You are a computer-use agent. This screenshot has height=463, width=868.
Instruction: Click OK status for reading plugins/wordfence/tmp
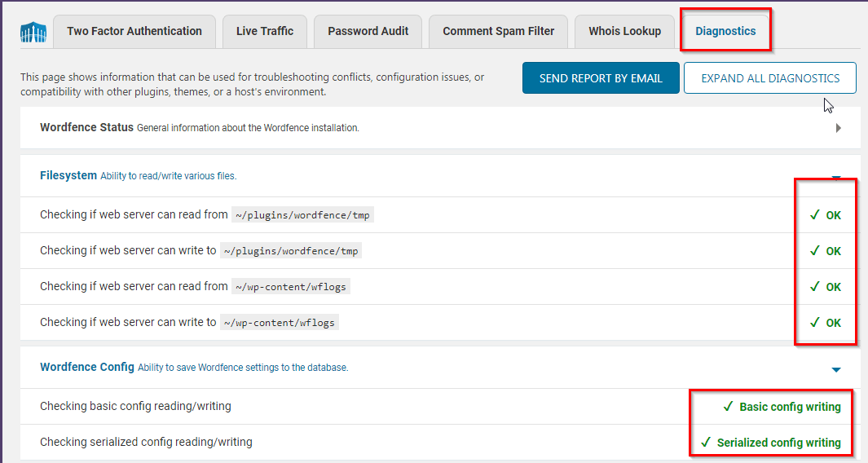(x=826, y=215)
